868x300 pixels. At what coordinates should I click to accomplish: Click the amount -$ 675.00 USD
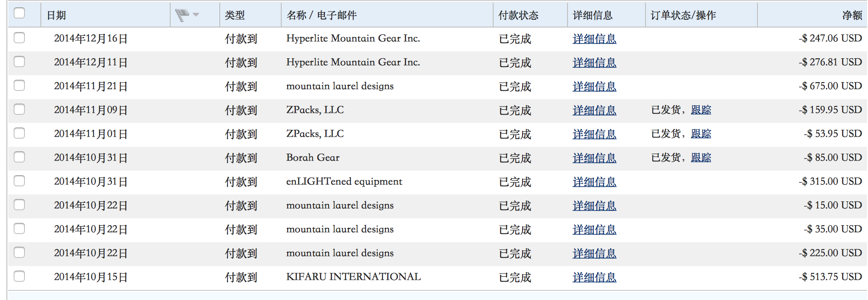830,86
